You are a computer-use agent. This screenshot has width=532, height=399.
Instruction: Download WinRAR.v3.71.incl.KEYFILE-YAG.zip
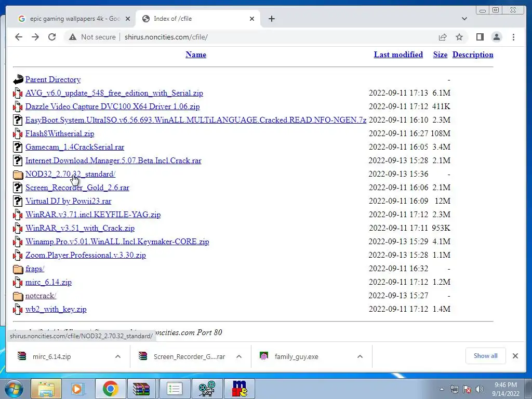93,215
